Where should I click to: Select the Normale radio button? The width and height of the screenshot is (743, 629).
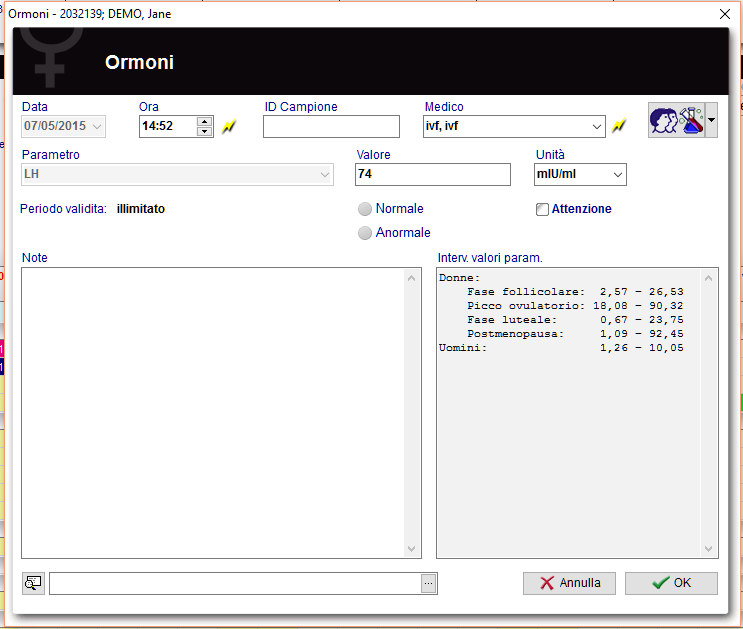364,209
